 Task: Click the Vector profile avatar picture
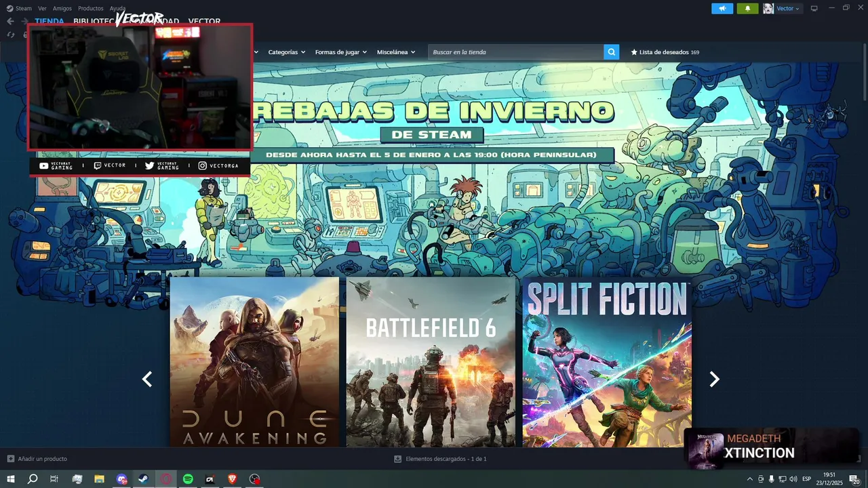point(768,8)
